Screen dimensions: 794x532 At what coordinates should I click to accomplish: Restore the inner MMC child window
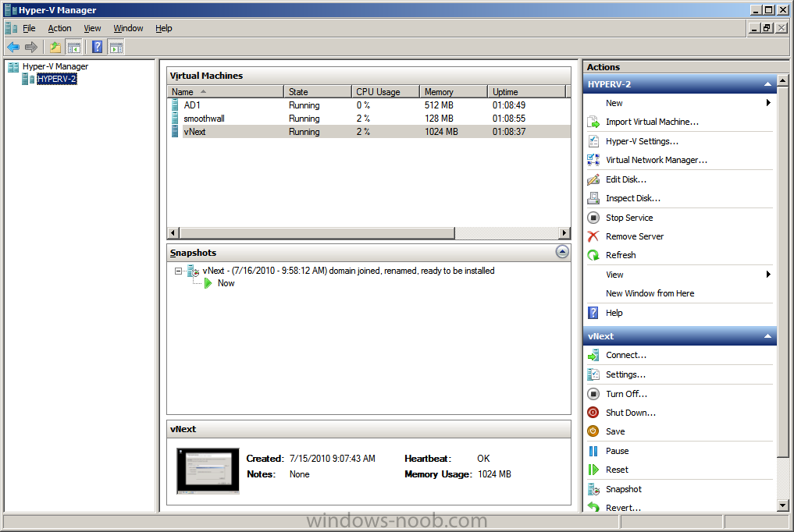pyautogui.click(x=767, y=28)
